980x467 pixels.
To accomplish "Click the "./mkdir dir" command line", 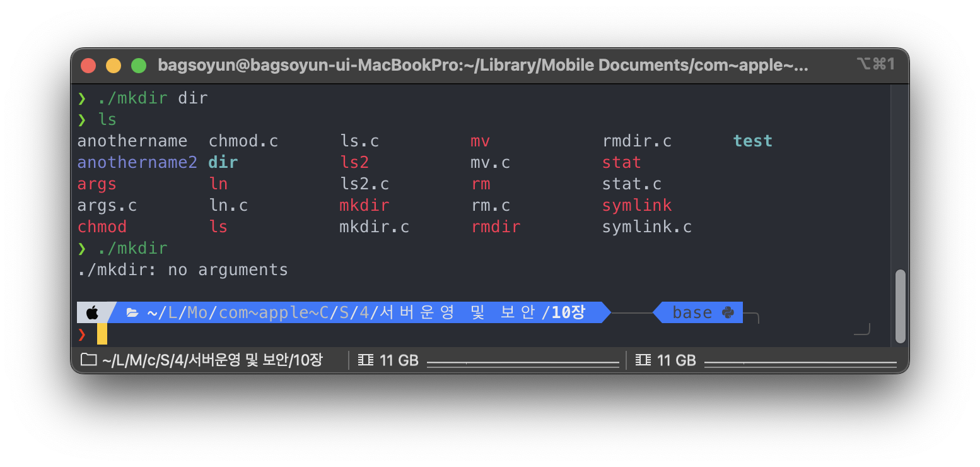I will [152, 98].
